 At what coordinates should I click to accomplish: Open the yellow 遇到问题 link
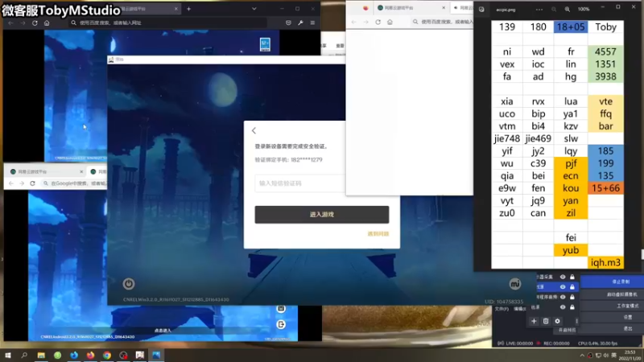tap(378, 234)
